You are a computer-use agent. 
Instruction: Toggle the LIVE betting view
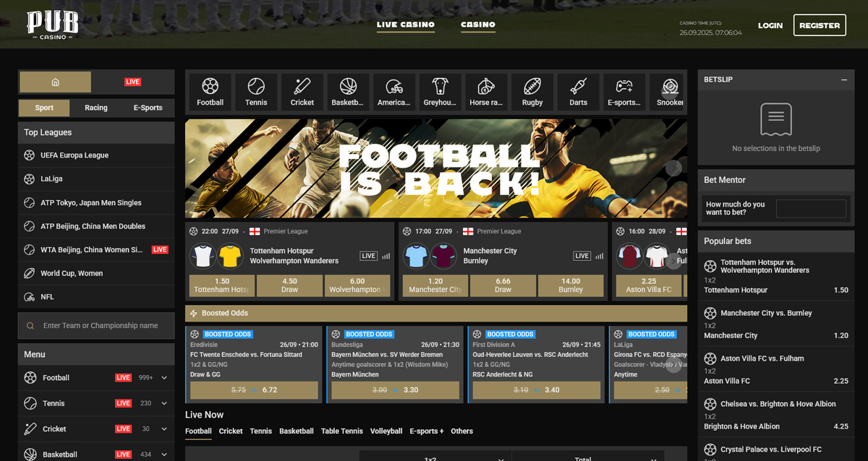133,82
